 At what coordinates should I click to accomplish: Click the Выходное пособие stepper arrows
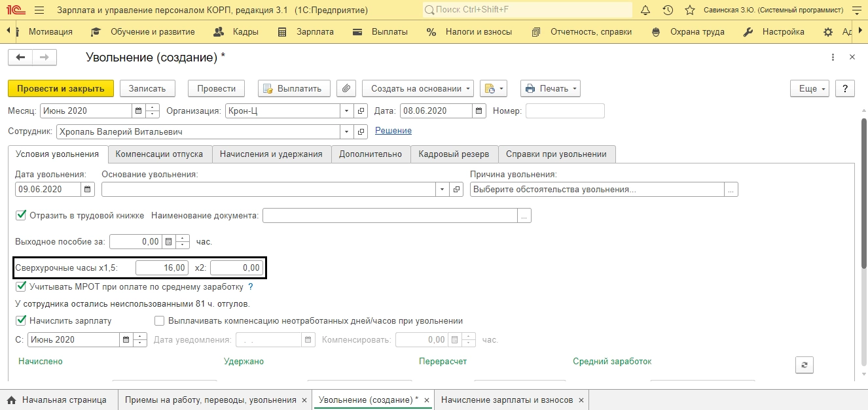tap(183, 241)
